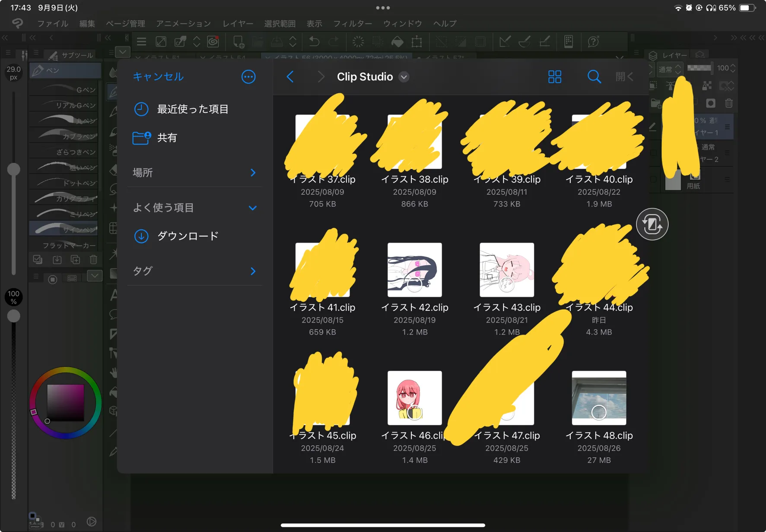This screenshot has height=532, width=766.
Task: Click the help question icon in command bar
Action: tap(593, 41)
